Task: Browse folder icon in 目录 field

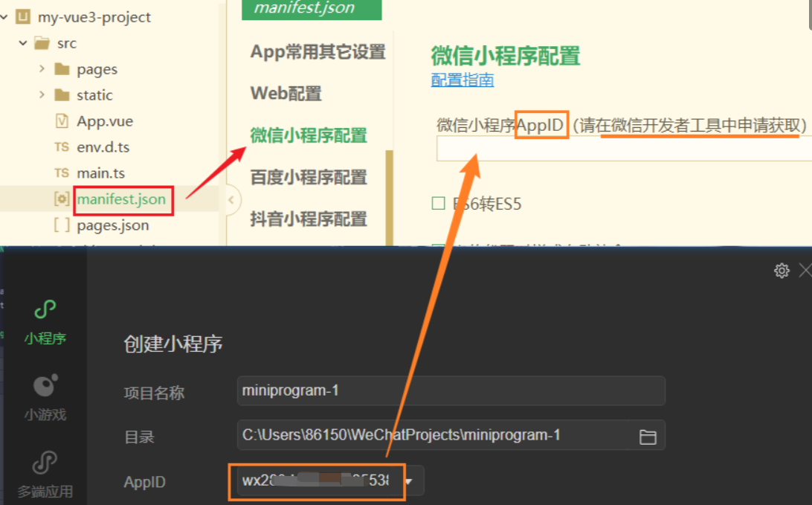Action: click(x=648, y=437)
